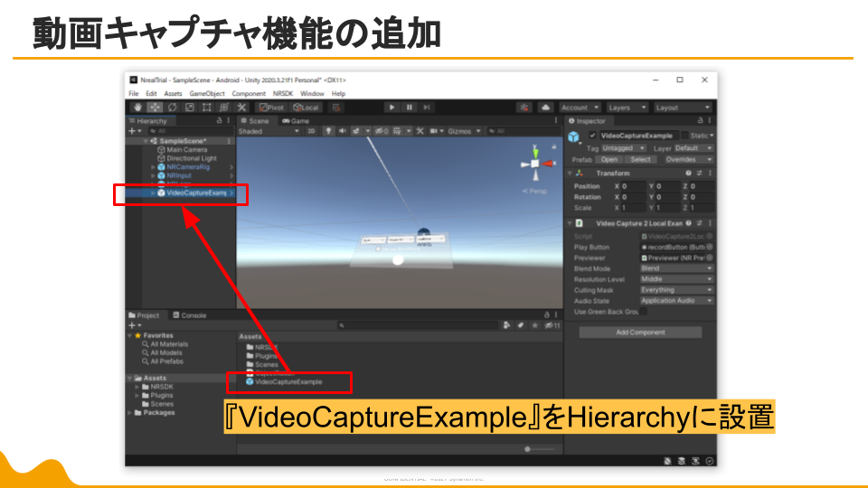The image size is (868, 488).
Task: Select the Move tool
Action: [155, 108]
